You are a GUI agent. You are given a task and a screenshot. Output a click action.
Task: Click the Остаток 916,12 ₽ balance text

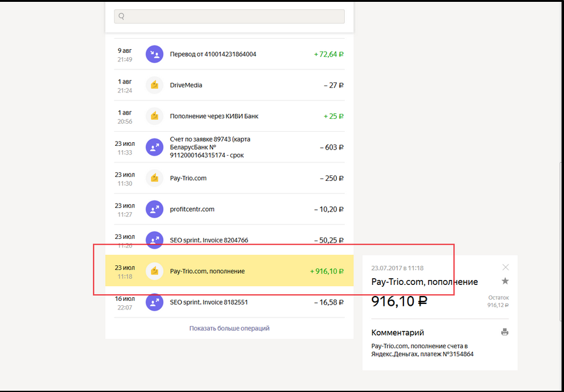(x=498, y=302)
